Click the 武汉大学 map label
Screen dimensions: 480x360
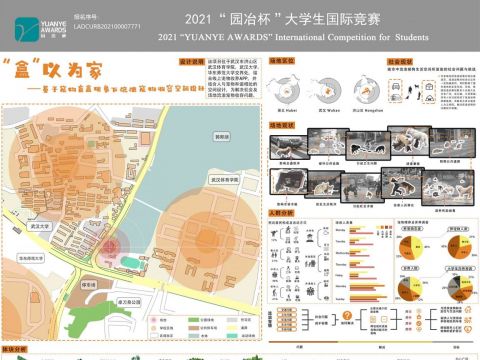click(x=40, y=226)
